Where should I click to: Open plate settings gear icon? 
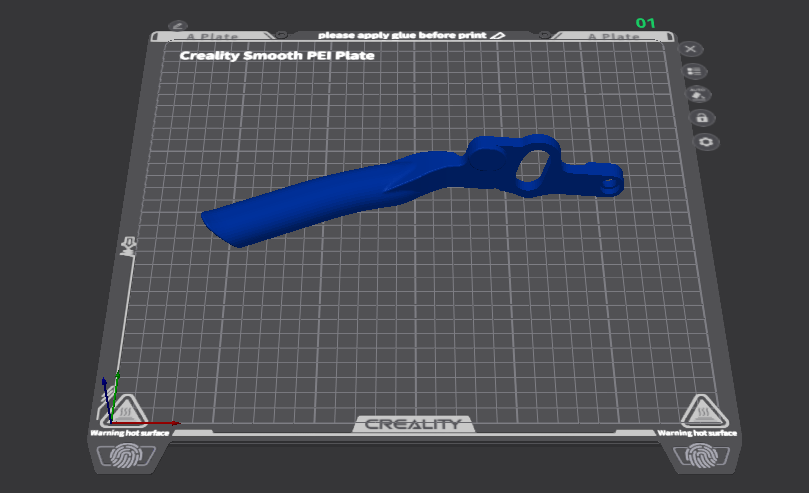(x=706, y=142)
